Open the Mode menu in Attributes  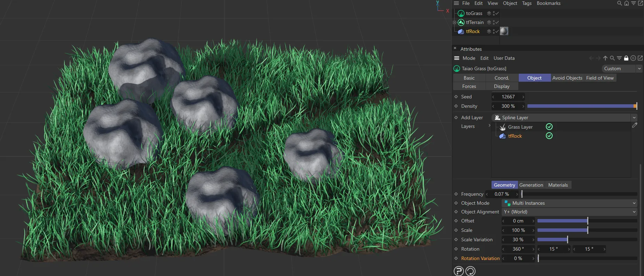[469, 58]
